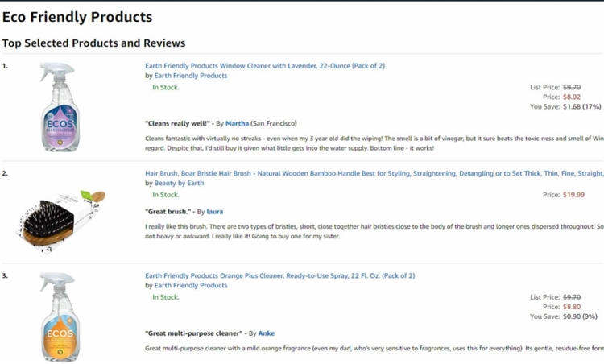This screenshot has width=604, height=364.
Task: Visit the Beauty by Earth brand link
Action: 179,183
